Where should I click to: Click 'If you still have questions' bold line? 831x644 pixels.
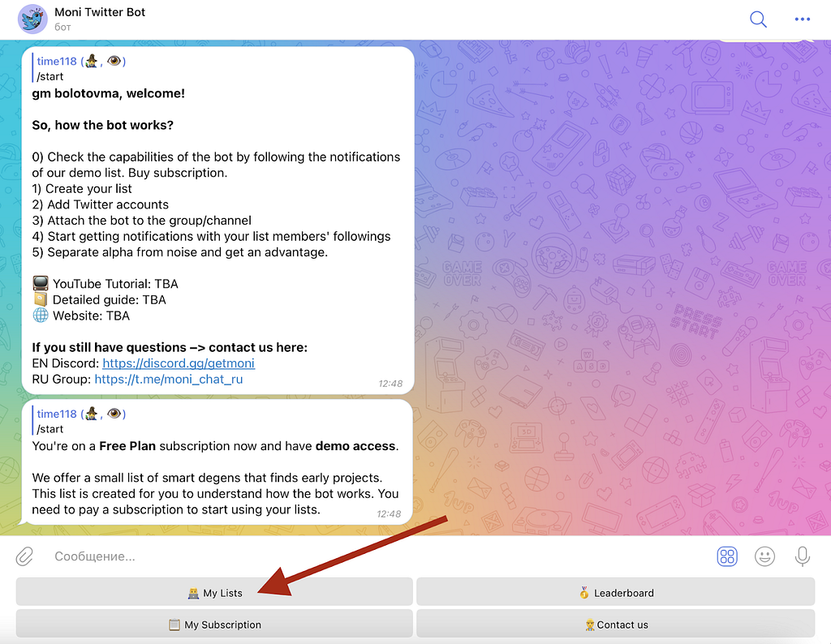pyautogui.click(x=170, y=347)
